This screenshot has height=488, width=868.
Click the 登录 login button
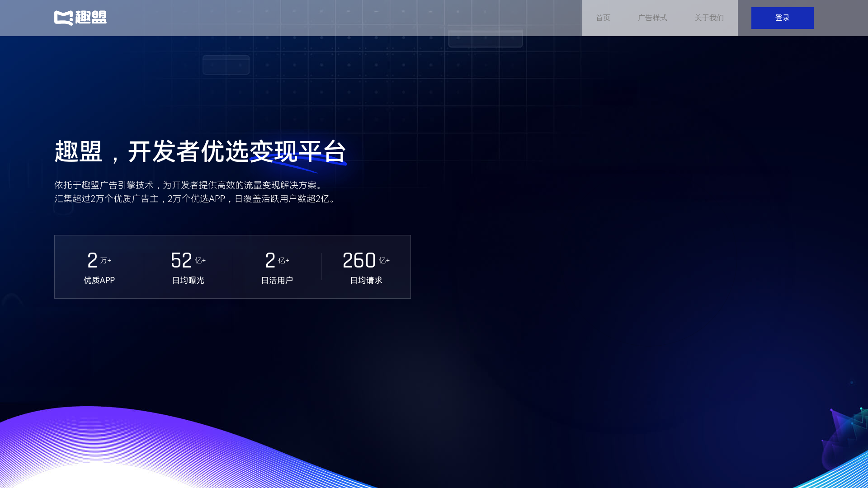click(782, 18)
